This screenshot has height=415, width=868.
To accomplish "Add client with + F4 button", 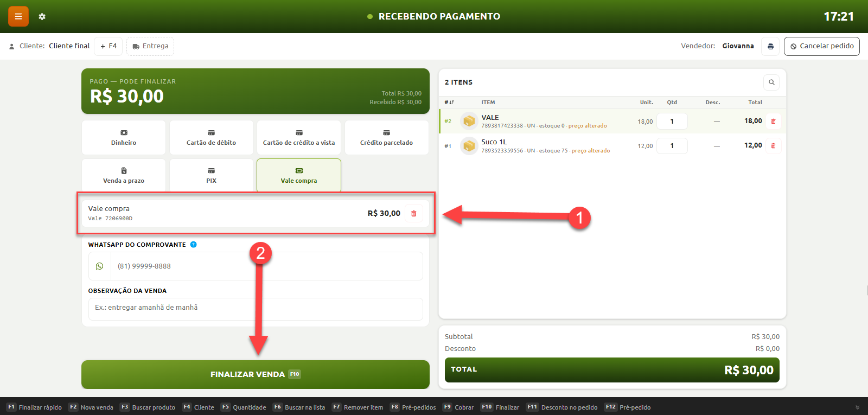I will (108, 46).
